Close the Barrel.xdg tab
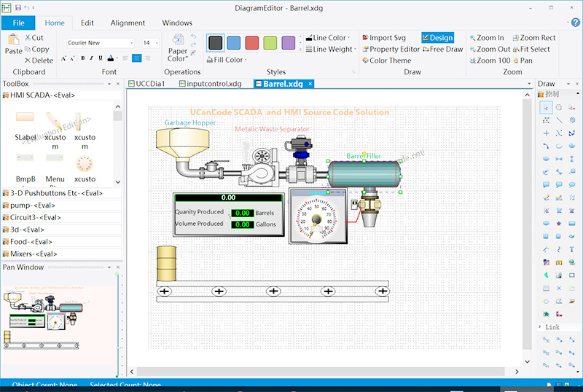This screenshot has height=392, width=583. 310,84
